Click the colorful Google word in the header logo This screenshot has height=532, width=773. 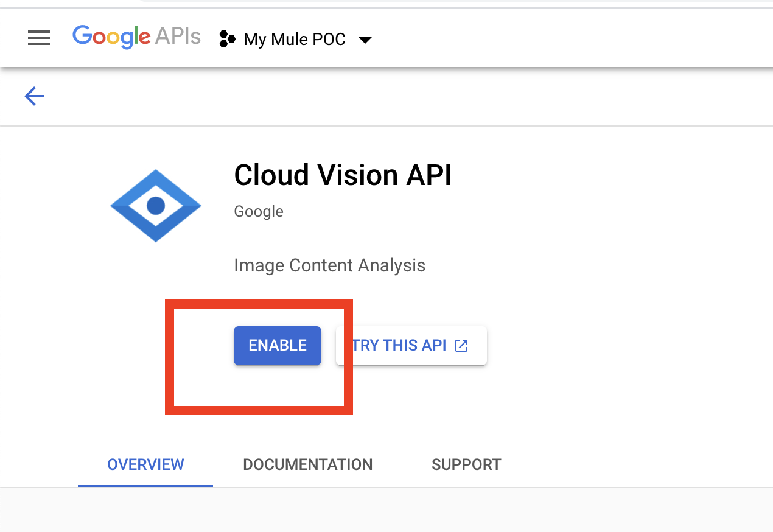(x=111, y=37)
